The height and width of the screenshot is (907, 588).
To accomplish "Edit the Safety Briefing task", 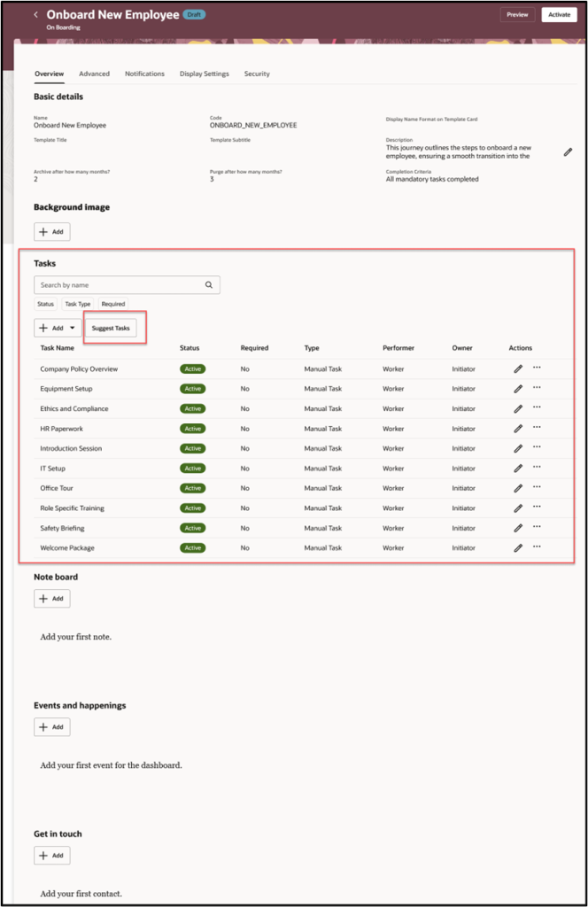I will [x=518, y=528].
